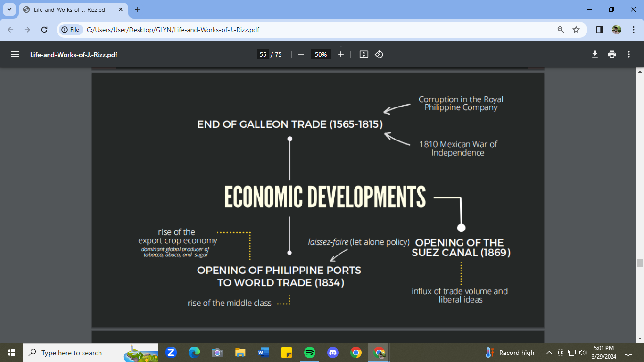This screenshot has height=362, width=644.
Task: Bookmark this page with the star icon
Action: 576,30
